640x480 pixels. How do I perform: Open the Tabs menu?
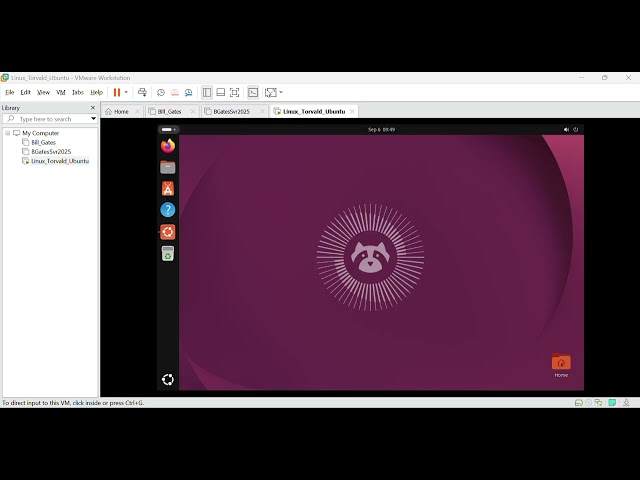point(78,92)
